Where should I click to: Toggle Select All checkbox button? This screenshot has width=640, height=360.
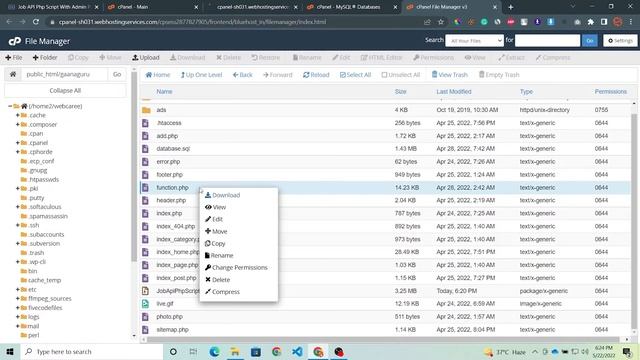pyautogui.click(x=355, y=75)
